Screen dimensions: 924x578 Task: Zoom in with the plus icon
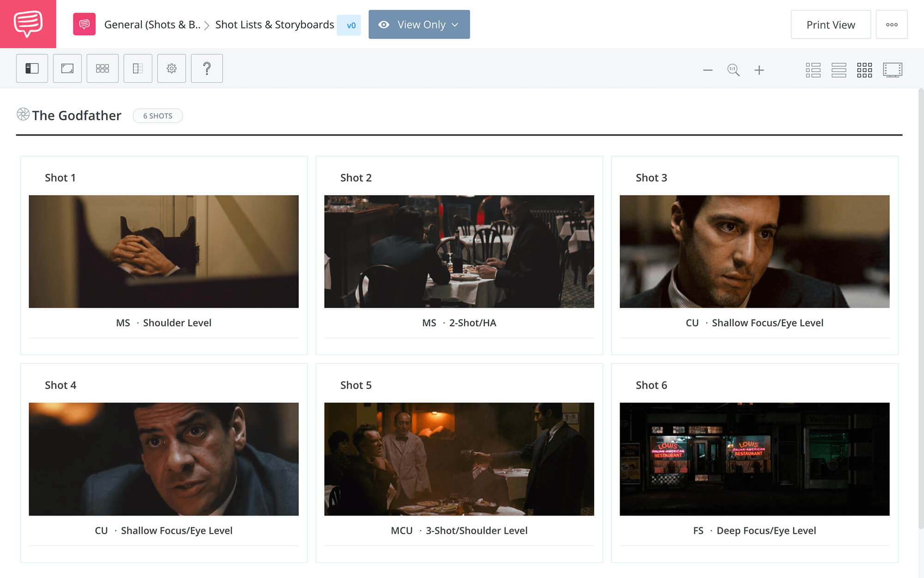coord(759,70)
